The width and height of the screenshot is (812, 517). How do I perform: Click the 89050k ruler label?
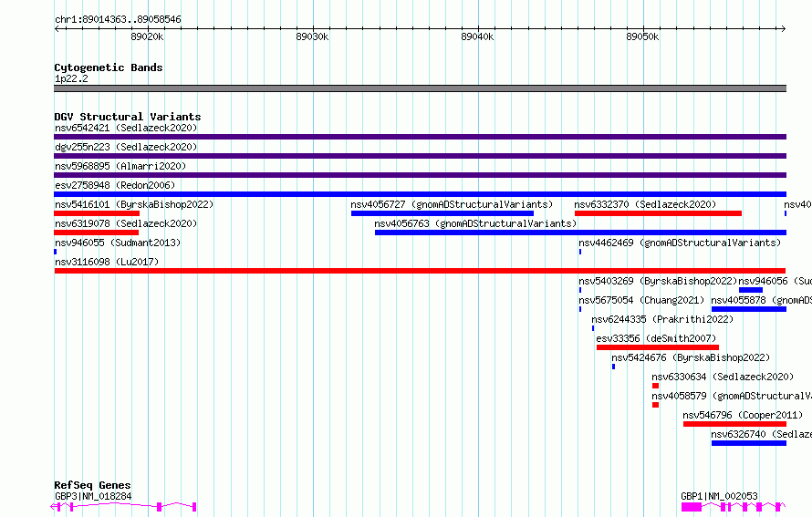click(642, 36)
